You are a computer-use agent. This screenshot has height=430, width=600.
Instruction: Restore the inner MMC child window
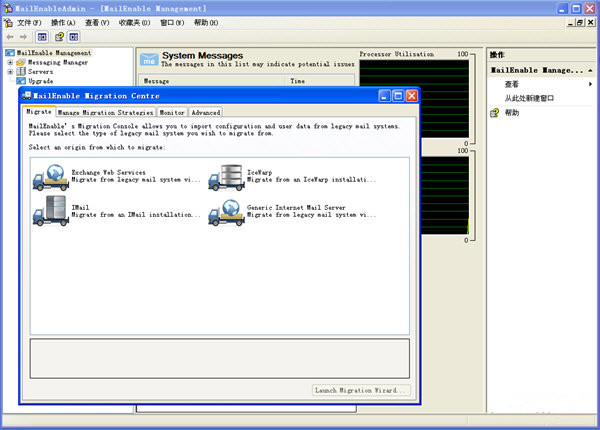(580, 23)
